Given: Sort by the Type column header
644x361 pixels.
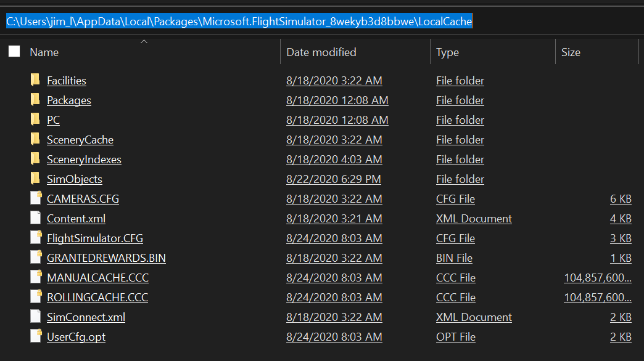Looking at the screenshot, I should pos(447,52).
